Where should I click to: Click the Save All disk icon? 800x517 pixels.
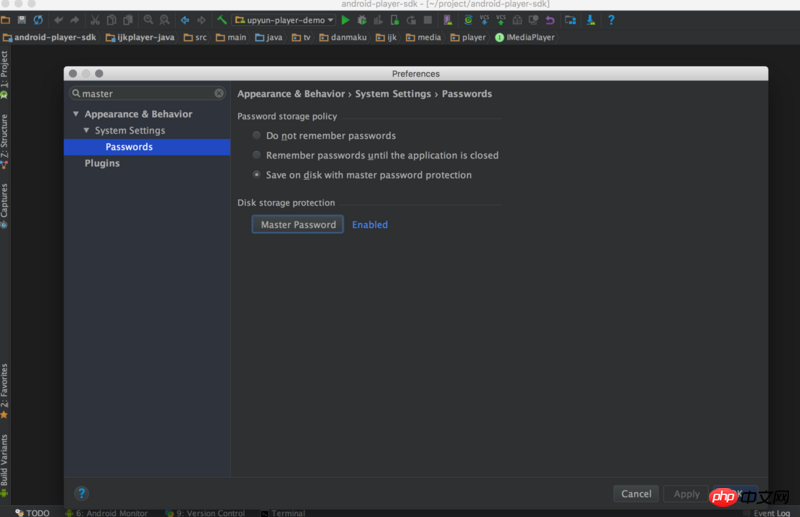pyautogui.click(x=22, y=20)
